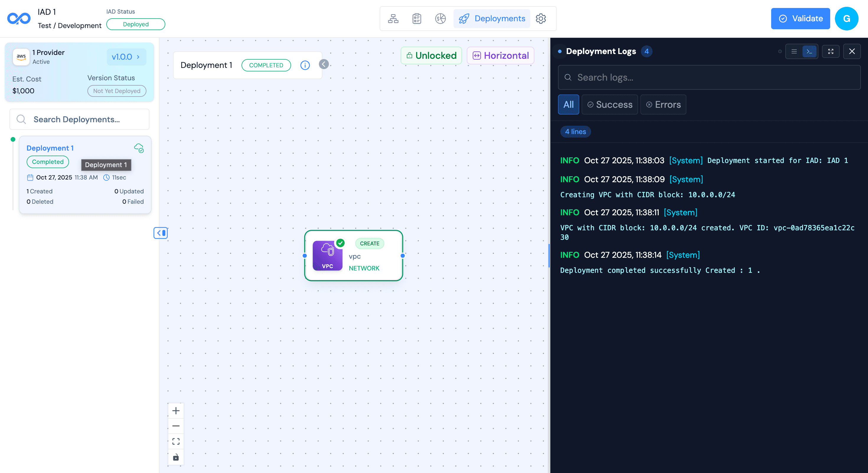Open the cost breakdown pie chart view
868x473 pixels.
coord(440,19)
